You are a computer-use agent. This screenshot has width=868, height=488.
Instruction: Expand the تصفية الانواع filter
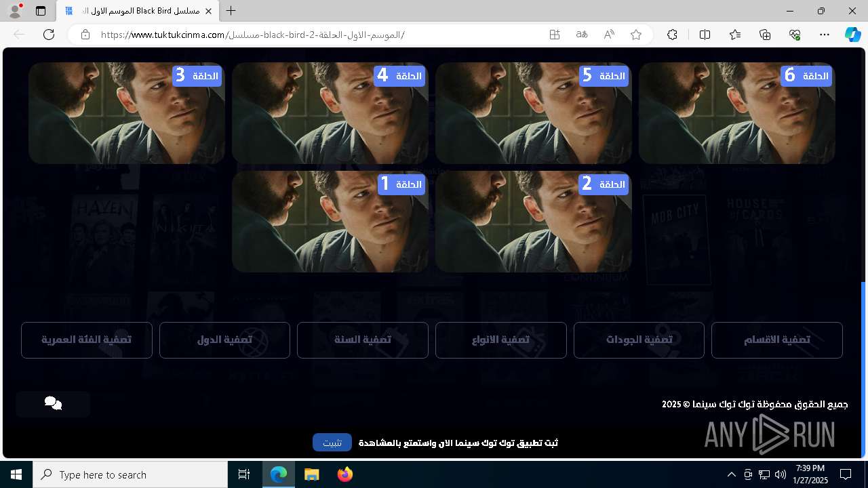point(501,340)
